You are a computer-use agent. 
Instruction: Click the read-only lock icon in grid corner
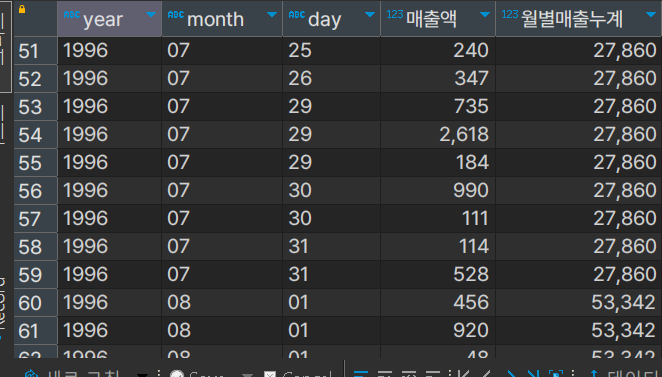pos(22,9)
